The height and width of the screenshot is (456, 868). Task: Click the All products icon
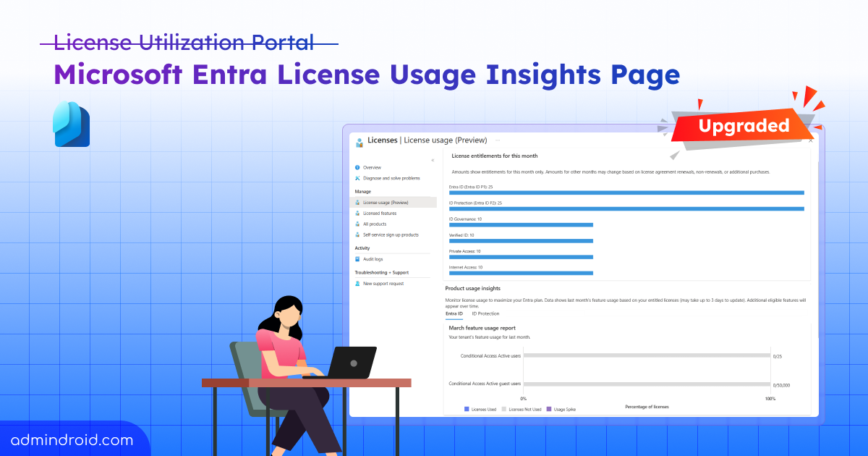click(x=357, y=224)
